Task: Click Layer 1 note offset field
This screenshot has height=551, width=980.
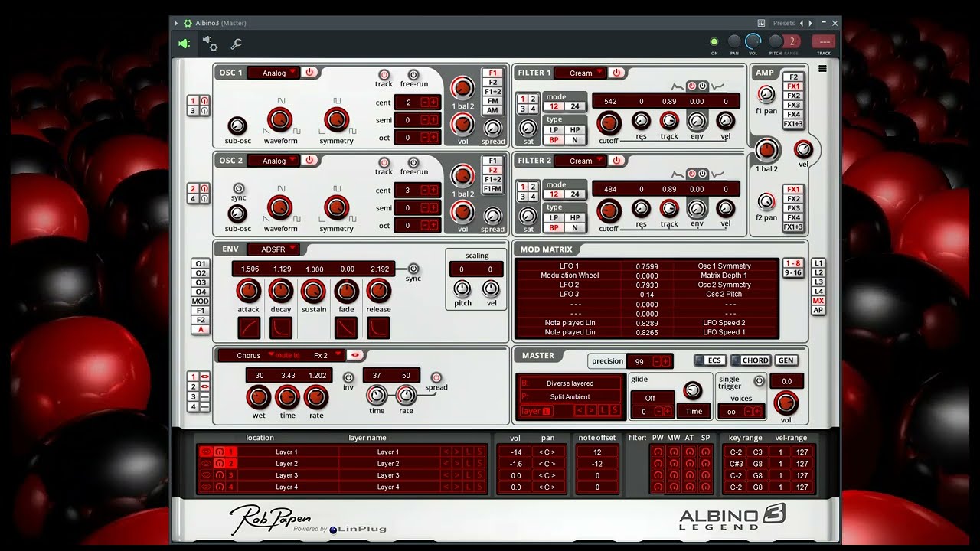Action: click(x=597, y=452)
